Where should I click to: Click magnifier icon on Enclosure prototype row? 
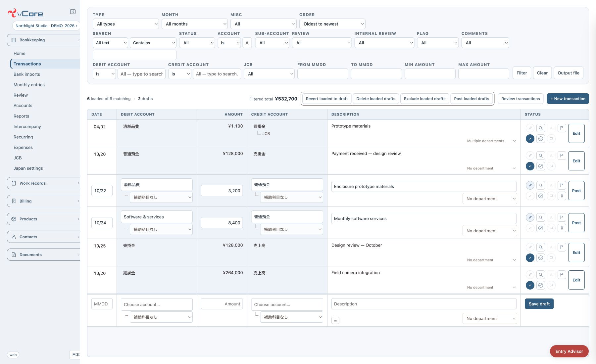coord(540,185)
